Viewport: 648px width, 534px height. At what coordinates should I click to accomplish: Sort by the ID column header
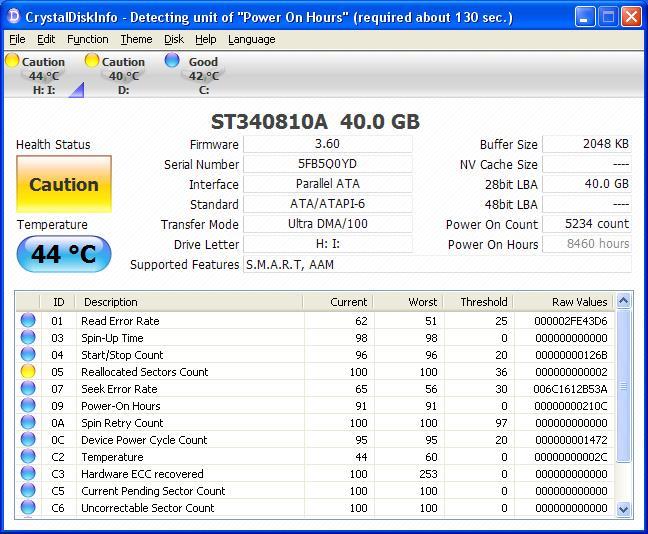[x=58, y=302]
